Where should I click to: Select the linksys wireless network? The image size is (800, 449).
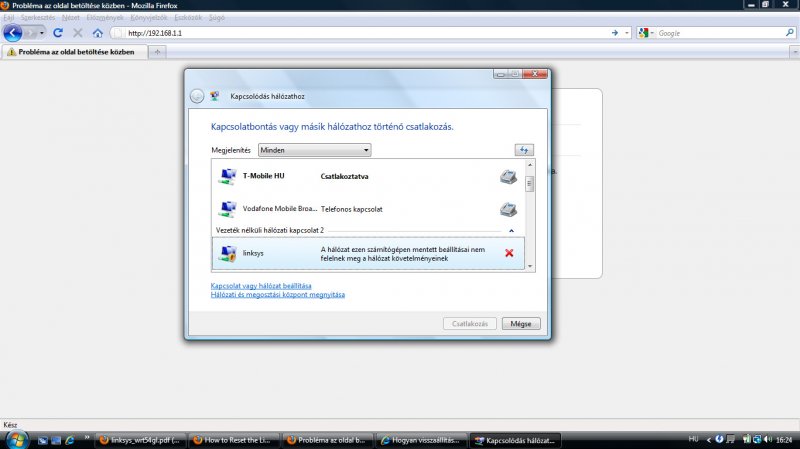pos(368,253)
